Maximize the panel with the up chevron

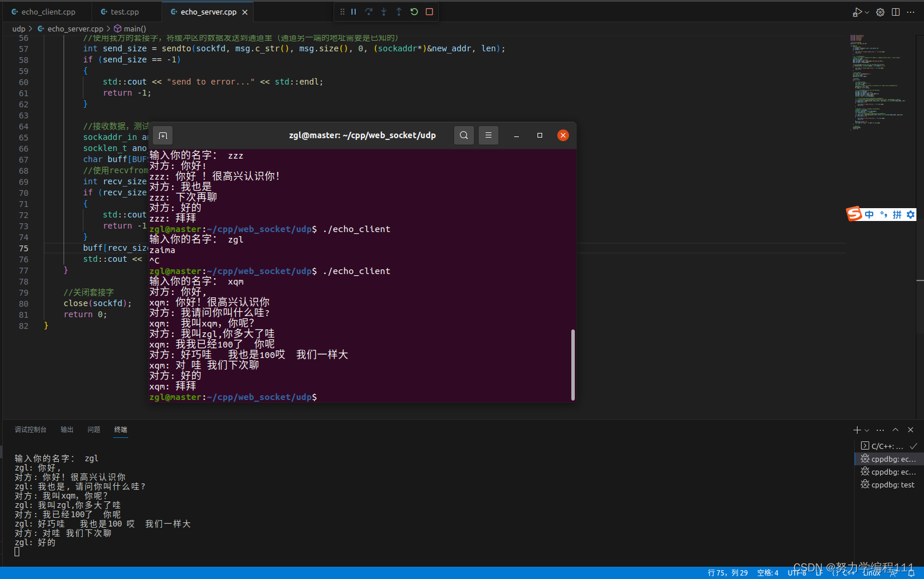tap(895, 430)
